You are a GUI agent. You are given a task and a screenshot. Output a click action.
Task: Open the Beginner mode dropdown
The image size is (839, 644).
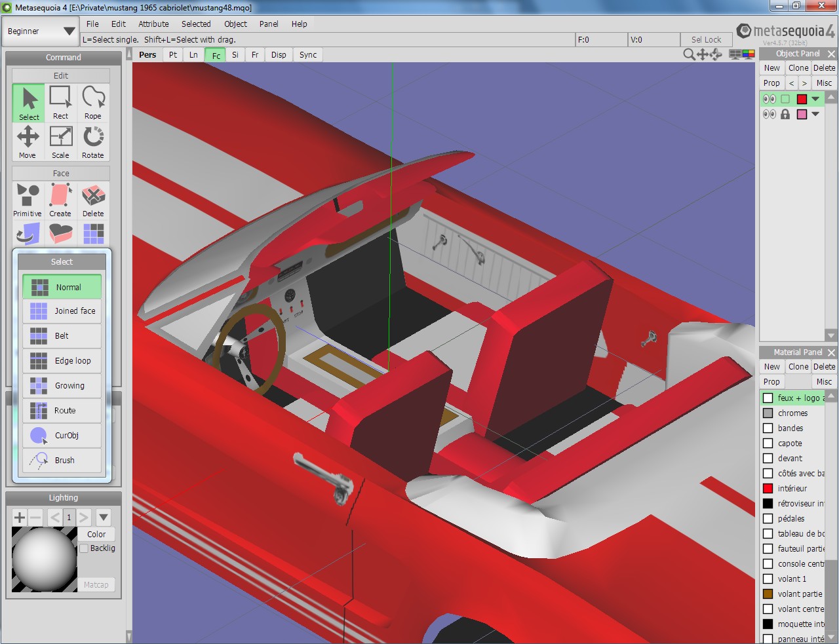pyautogui.click(x=41, y=31)
